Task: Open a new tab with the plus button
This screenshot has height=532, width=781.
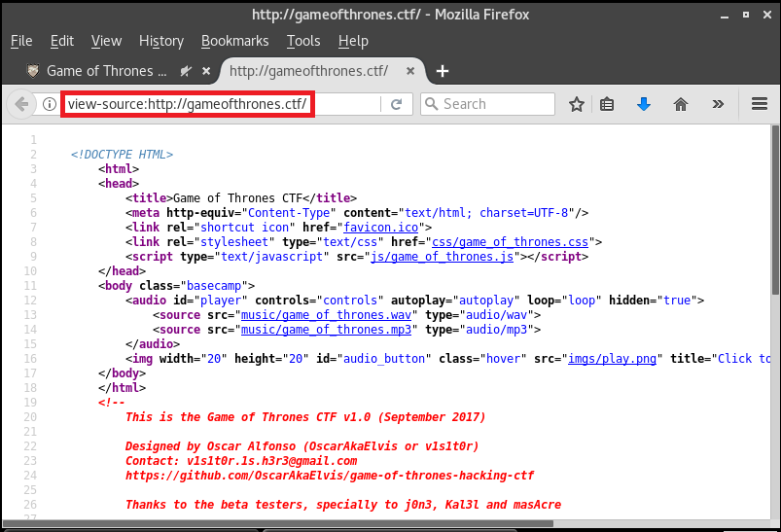Action: [443, 71]
